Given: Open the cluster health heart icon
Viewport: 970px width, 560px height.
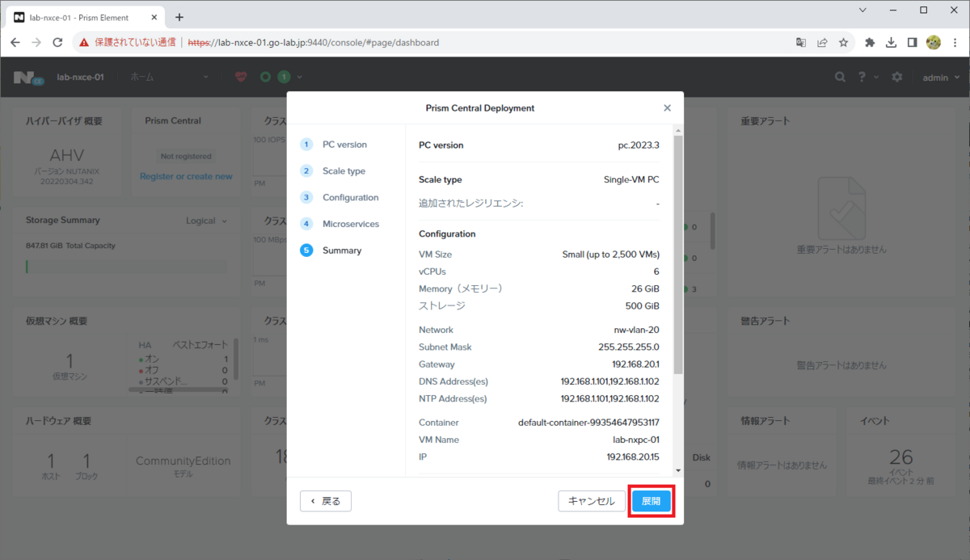Looking at the screenshot, I should point(241,77).
